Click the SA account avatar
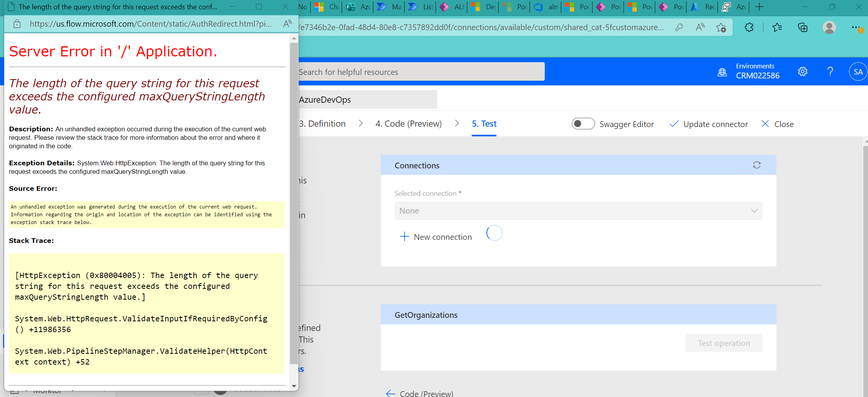868x397 pixels. pyautogui.click(x=858, y=71)
